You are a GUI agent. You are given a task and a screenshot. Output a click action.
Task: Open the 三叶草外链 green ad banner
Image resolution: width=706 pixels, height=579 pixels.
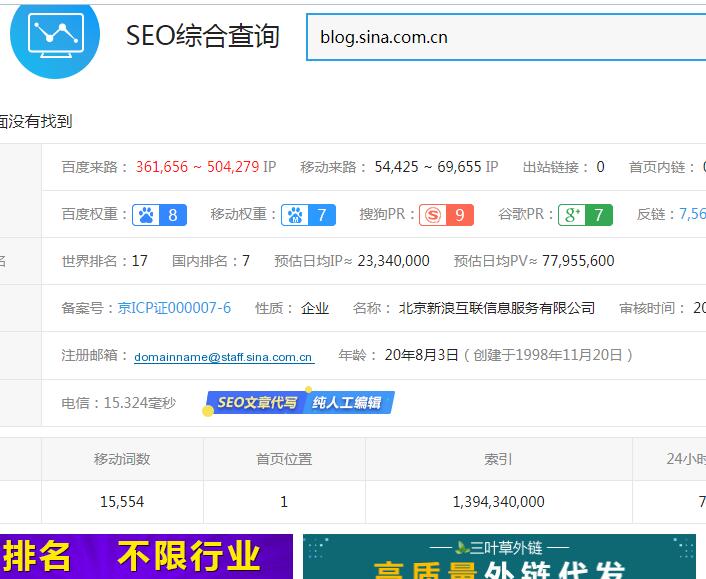tap(499, 556)
